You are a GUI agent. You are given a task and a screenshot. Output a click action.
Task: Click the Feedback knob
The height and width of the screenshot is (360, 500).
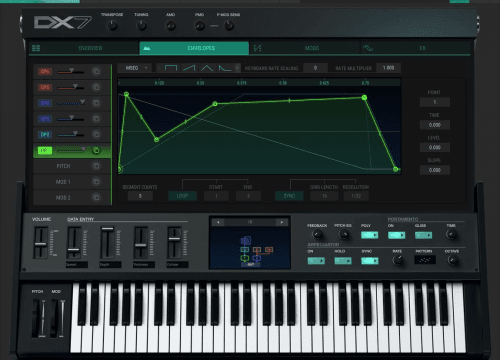pyautogui.click(x=317, y=234)
